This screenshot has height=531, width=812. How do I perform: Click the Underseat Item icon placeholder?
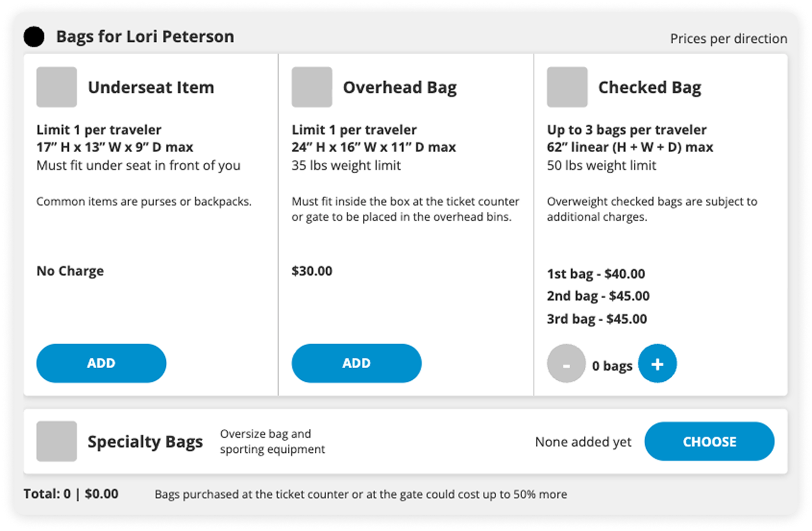click(x=57, y=87)
